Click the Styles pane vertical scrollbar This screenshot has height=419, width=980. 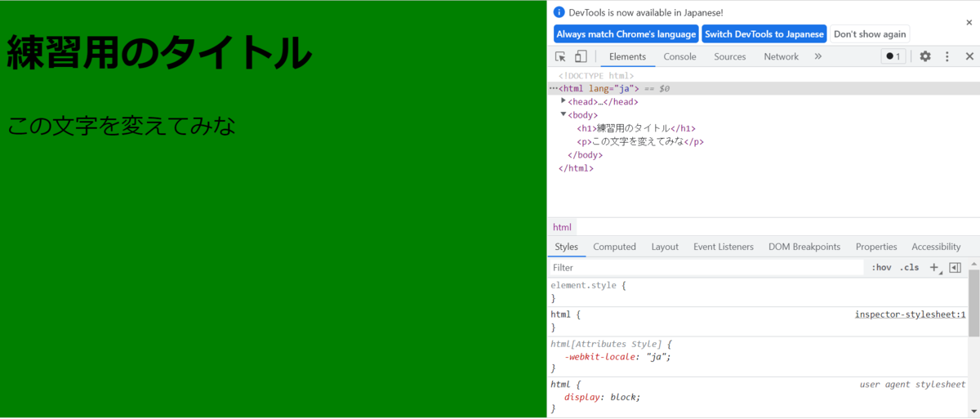tap(973, 302)
